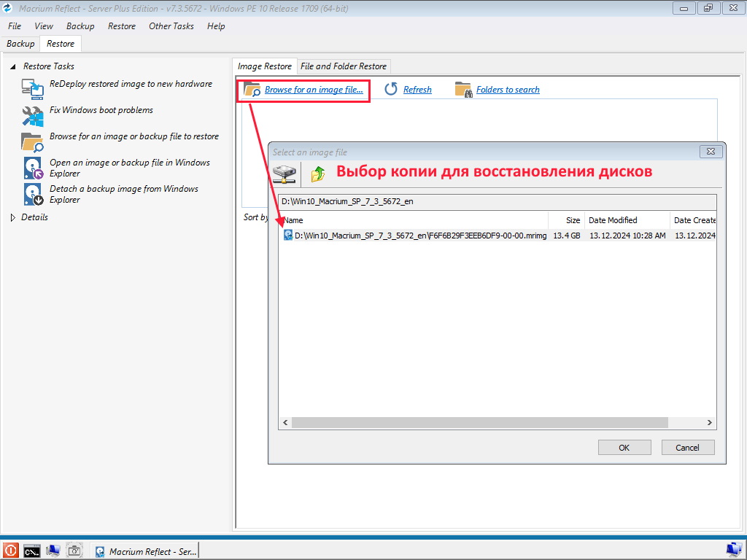The height and width of the screenshot is (560, 747).
Task: Select the Restore tab
Action: pyautogui.click(x=61, y=44)
